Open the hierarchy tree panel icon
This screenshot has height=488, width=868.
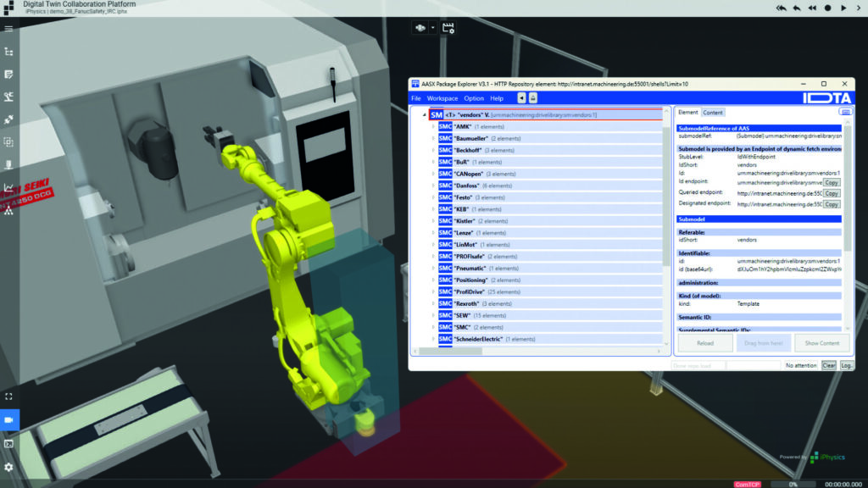pyautogui.click(x=8, y=52)
